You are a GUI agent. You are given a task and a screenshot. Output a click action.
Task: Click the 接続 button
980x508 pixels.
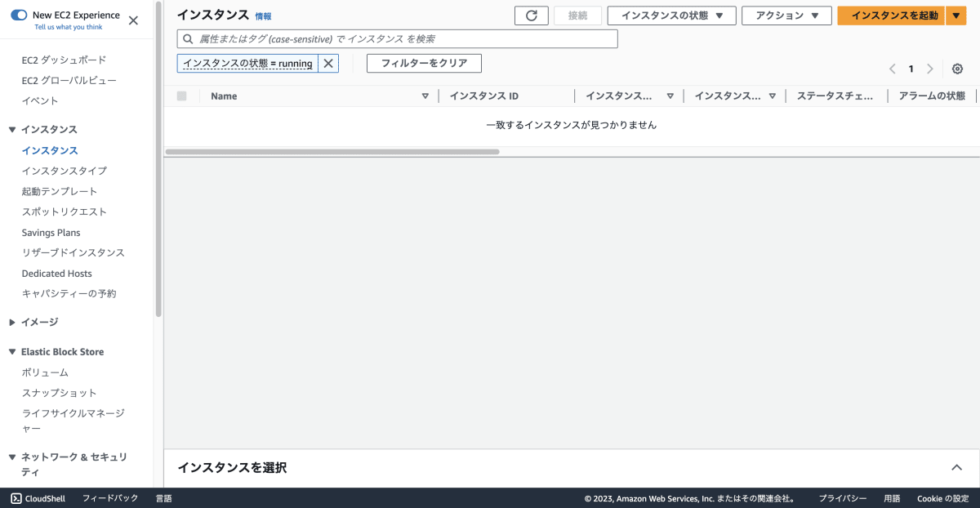coord(577,16)
